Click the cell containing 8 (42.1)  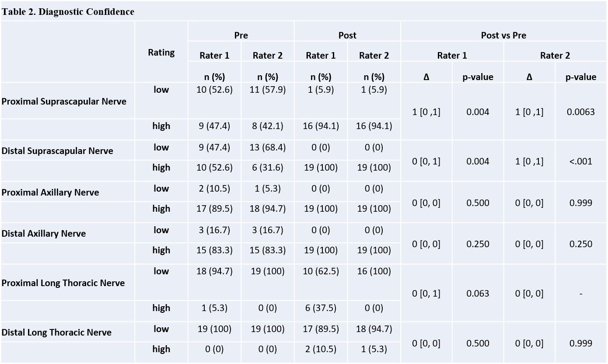(268, 126)
